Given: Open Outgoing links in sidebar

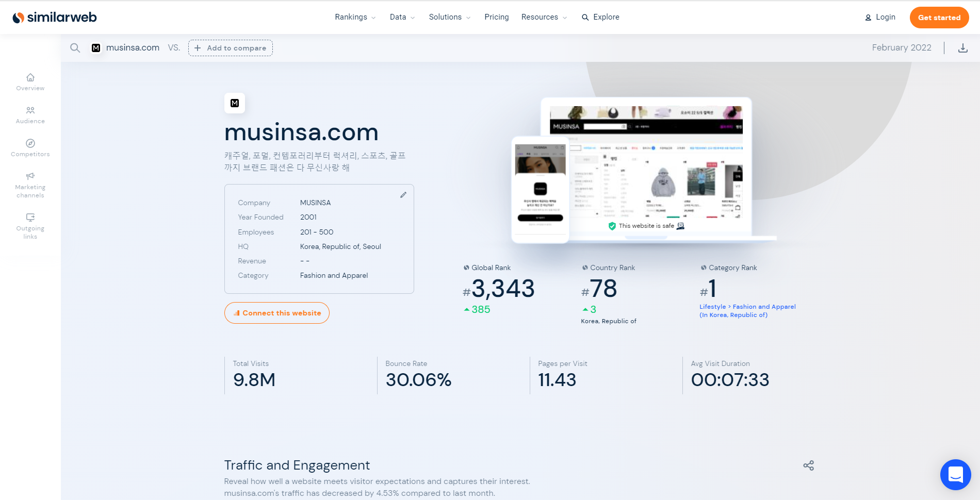Looking at the screenshot, I should coord(30,226).
